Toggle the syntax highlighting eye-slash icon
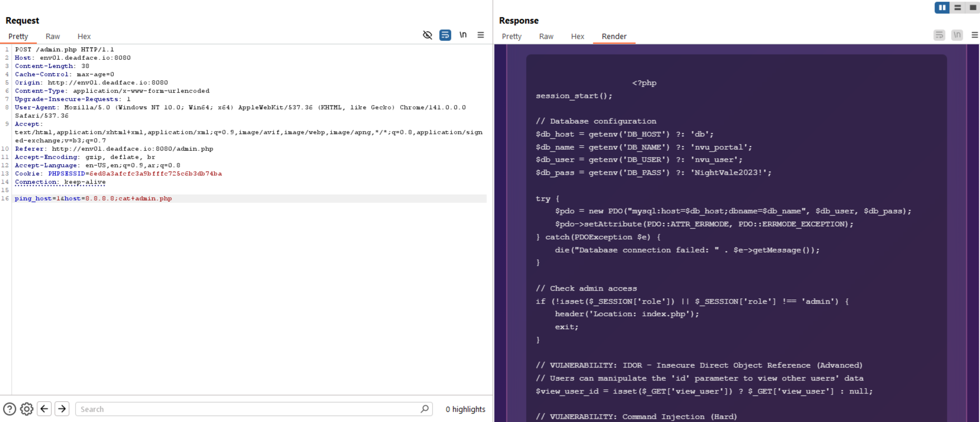 (427, 35)
